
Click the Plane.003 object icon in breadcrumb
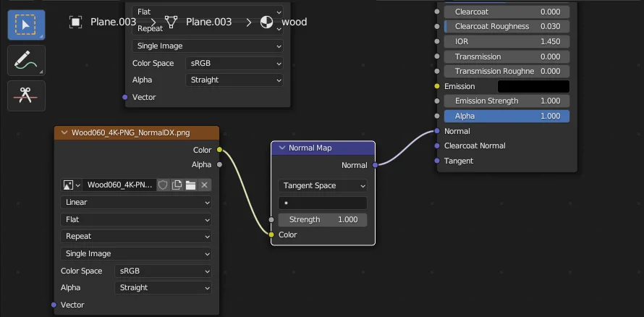pyautogui.click(x=75, y=22)
